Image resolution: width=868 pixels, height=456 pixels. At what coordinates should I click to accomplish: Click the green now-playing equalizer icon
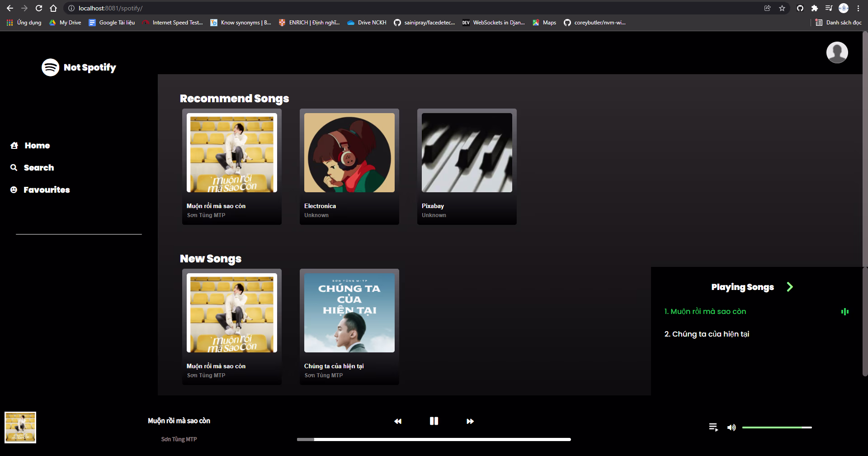tap(844, 312)
